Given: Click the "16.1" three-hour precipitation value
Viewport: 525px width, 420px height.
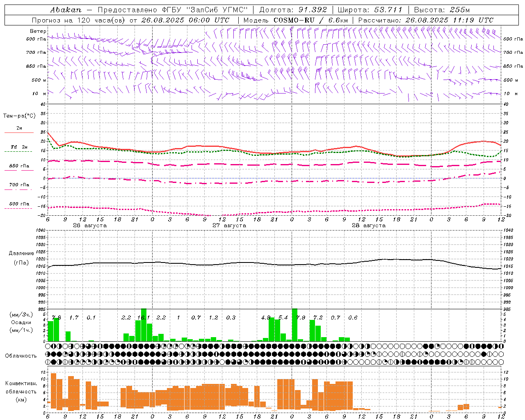Looking at the screenshot, I should coord(144,317).
